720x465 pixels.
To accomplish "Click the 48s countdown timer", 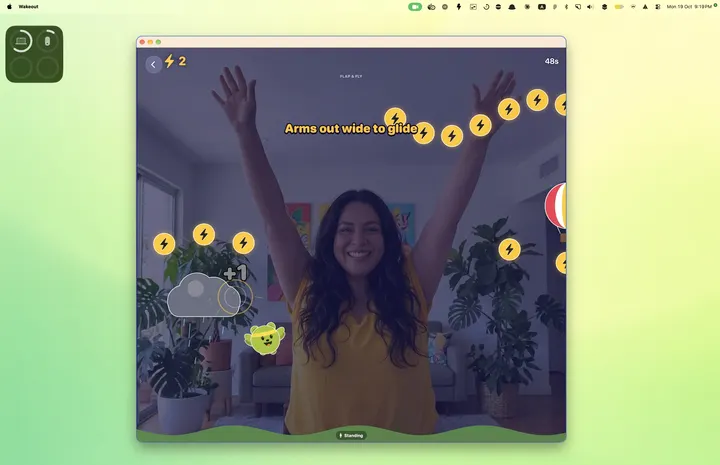I will point(551,61).
